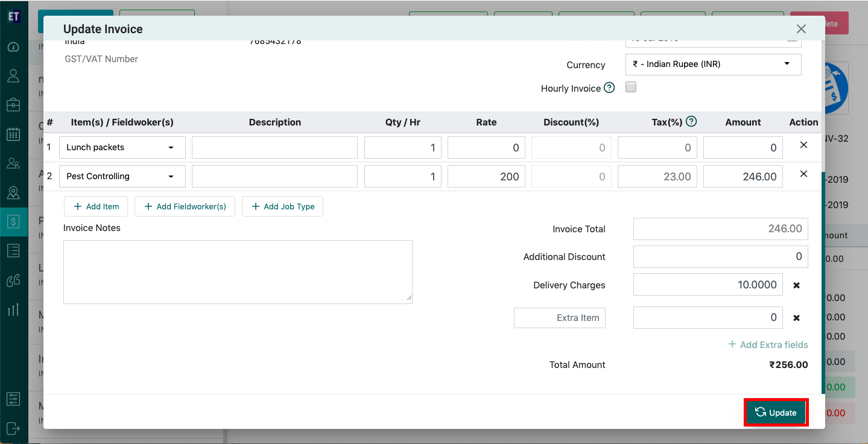Click the Extra Item name field
The width and height of the screenshot is (868, 444).
click(560, 318)
